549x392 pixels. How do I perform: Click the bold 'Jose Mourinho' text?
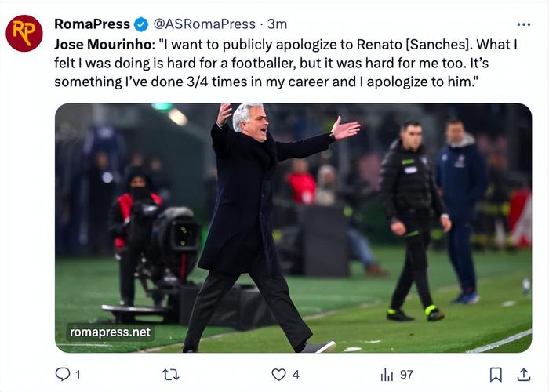pos(103,45)
